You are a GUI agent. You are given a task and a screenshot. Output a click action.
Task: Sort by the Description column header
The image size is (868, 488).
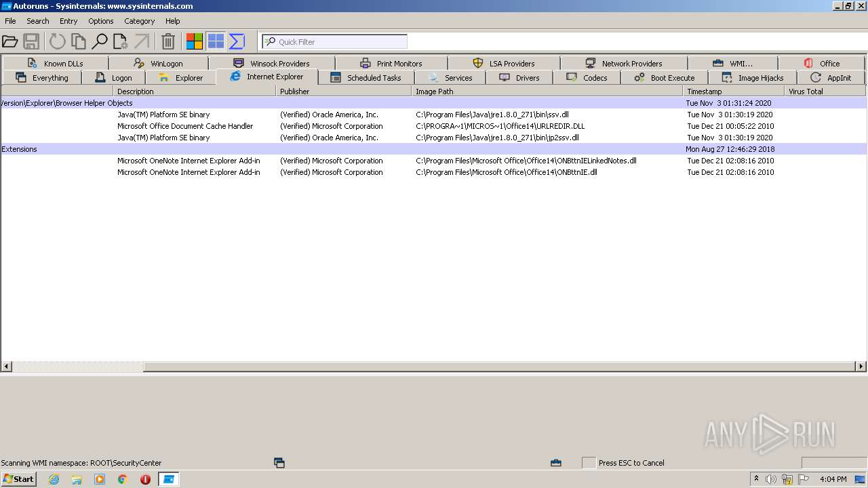pos(195,91)
